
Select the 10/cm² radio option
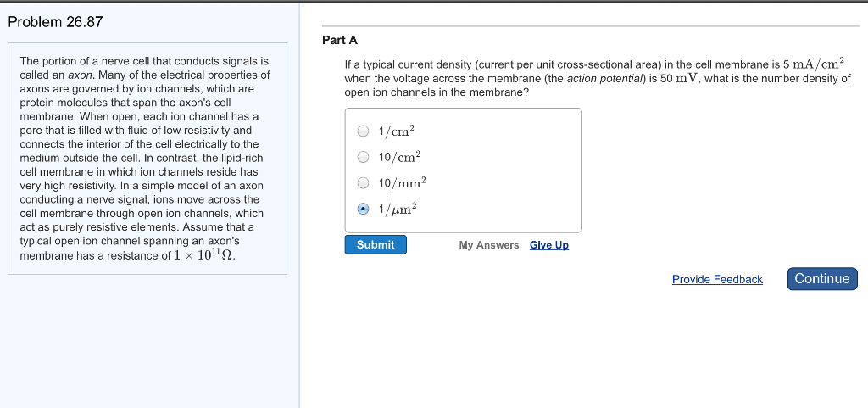pyautogui.click(x=363, y=157)
